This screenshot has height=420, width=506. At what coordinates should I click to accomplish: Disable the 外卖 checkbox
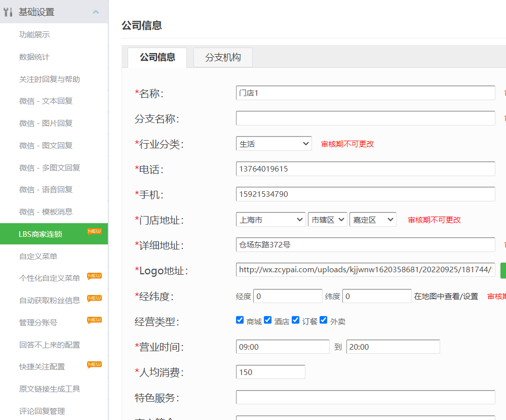324,320
